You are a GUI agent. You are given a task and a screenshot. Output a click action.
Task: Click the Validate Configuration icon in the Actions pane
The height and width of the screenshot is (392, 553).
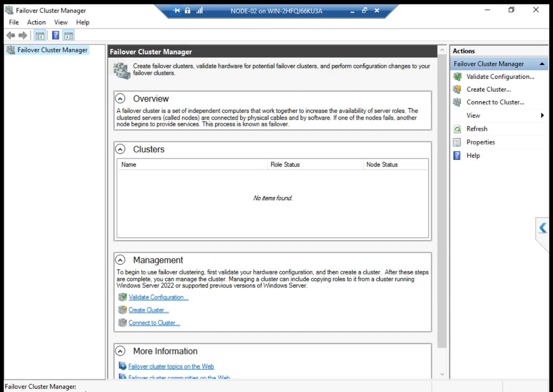457,77
